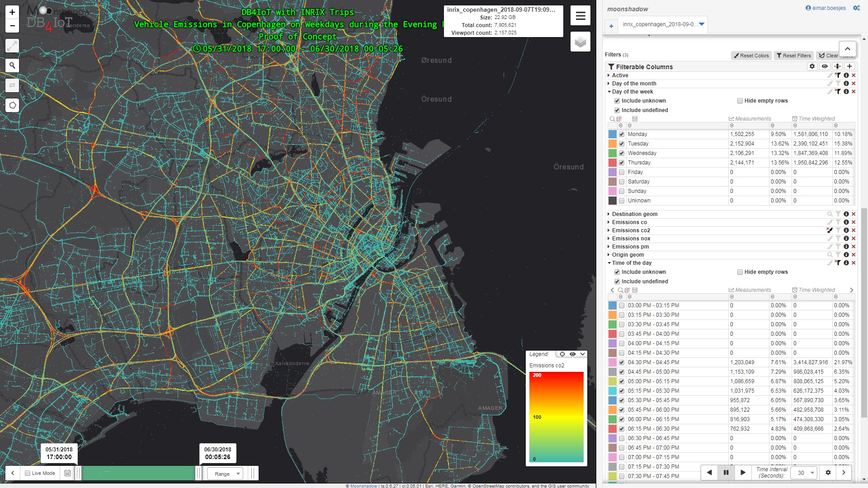Open playback settings gear icon
The height and width of the screenshot is (488, 868).
pos(828,473)
